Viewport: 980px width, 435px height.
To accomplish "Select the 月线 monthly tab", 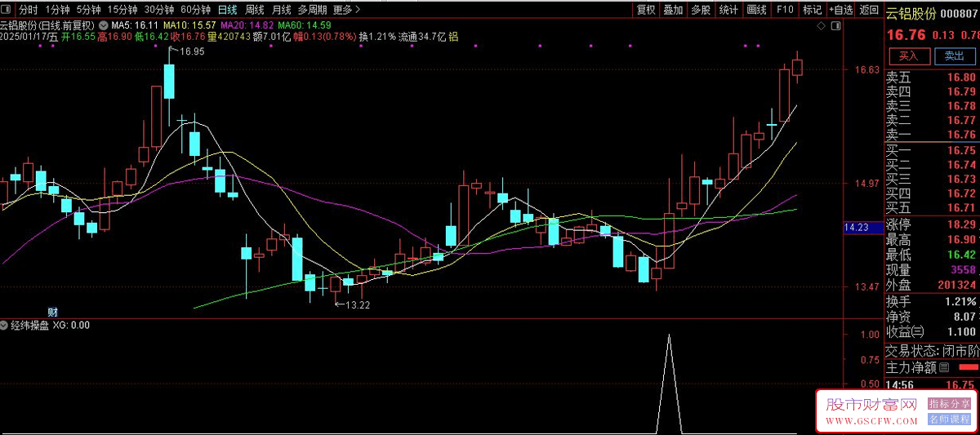I will [281, 10].
